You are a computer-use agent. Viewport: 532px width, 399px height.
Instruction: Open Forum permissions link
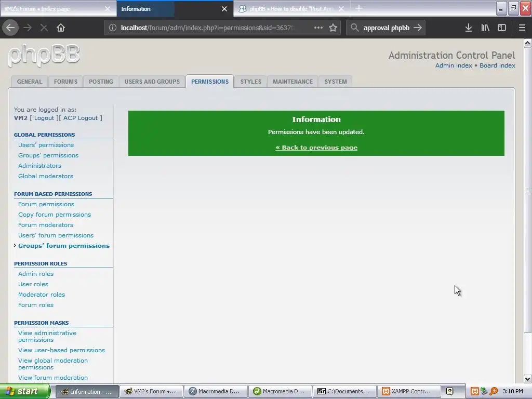46,204
